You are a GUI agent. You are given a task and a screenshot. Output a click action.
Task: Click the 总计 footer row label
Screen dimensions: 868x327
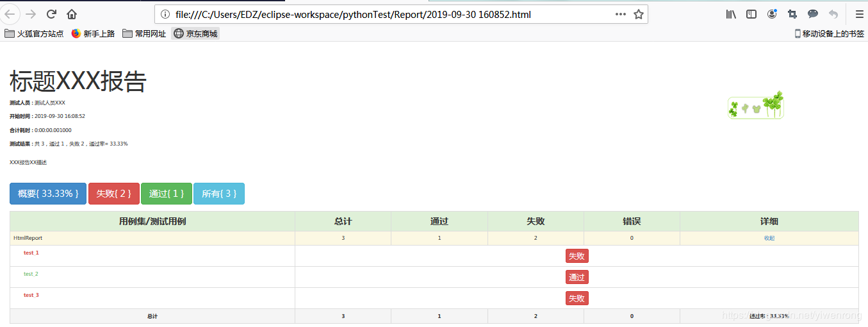point(152,316)
